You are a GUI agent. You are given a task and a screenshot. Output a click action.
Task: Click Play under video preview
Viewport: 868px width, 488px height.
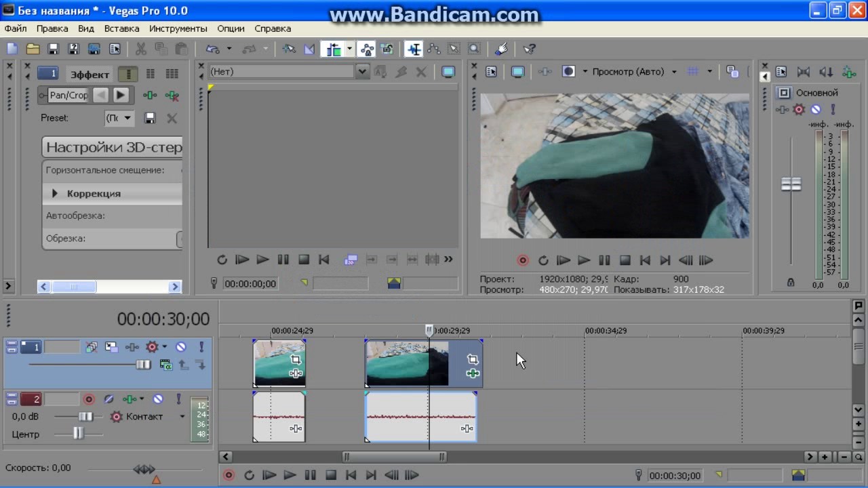584,260
